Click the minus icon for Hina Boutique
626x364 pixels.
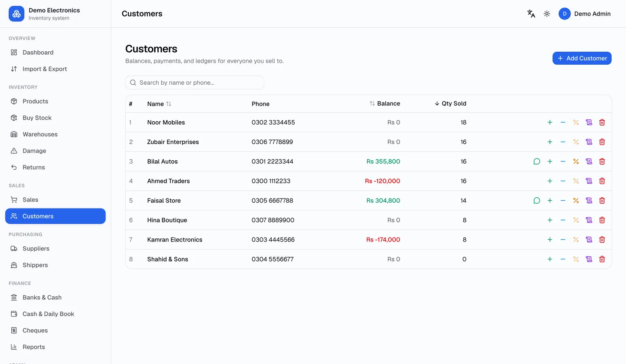(x=563, y=220)
